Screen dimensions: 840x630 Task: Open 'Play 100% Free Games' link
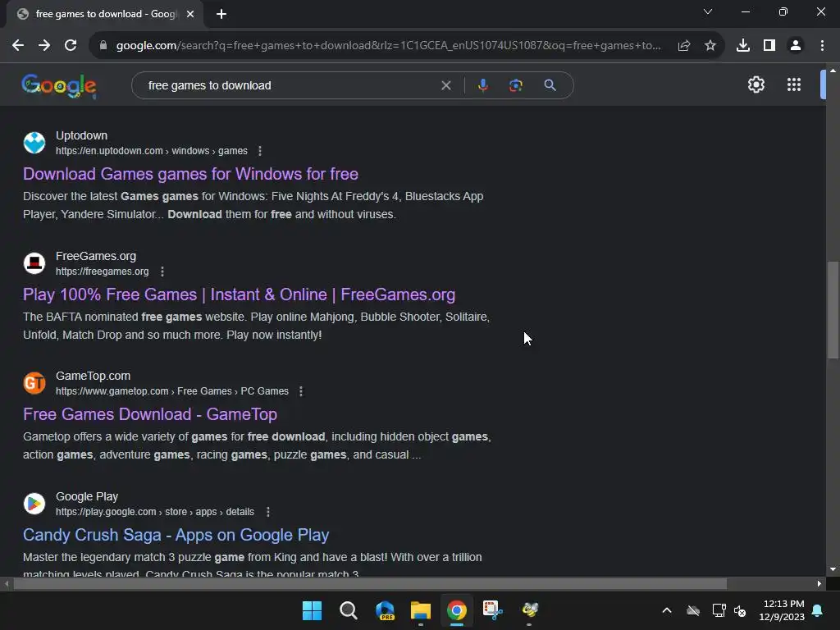[x=239, y=294]
